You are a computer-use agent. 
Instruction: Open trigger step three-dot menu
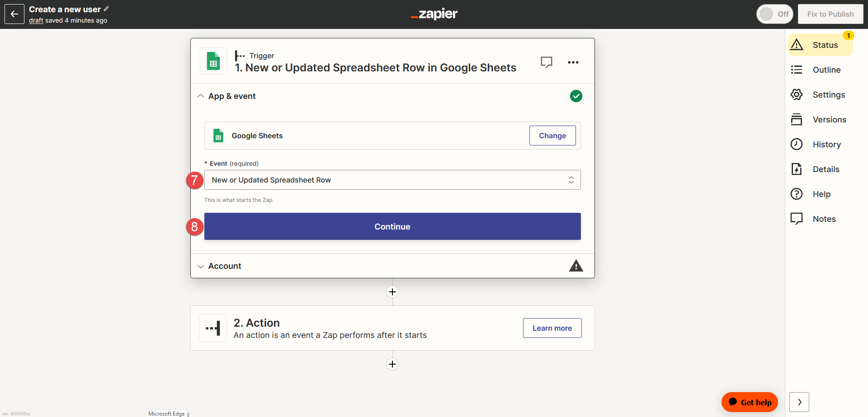coord(573,62)
